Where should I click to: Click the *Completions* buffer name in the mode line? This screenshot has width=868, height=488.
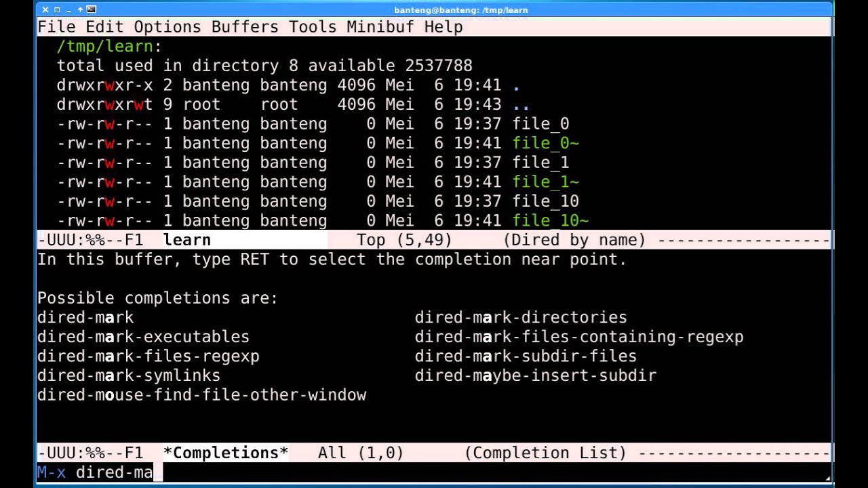click(x=226, y=453)
